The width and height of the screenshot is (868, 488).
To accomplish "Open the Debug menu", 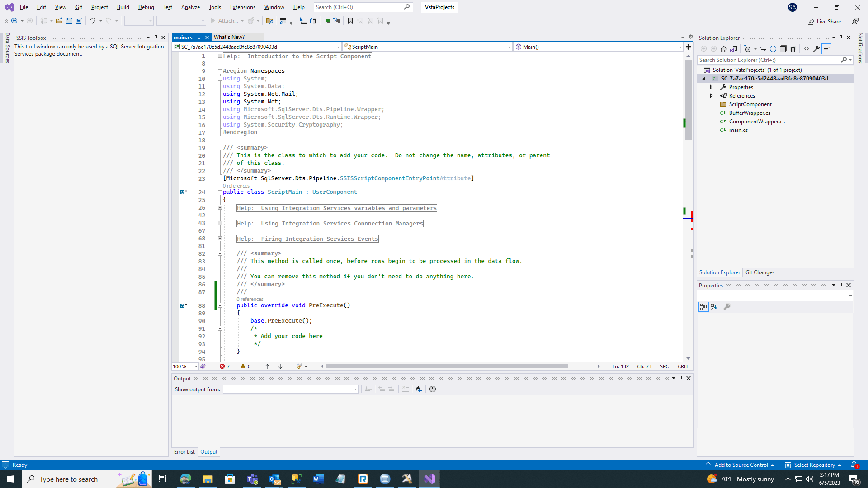I will tap(146, 7).
